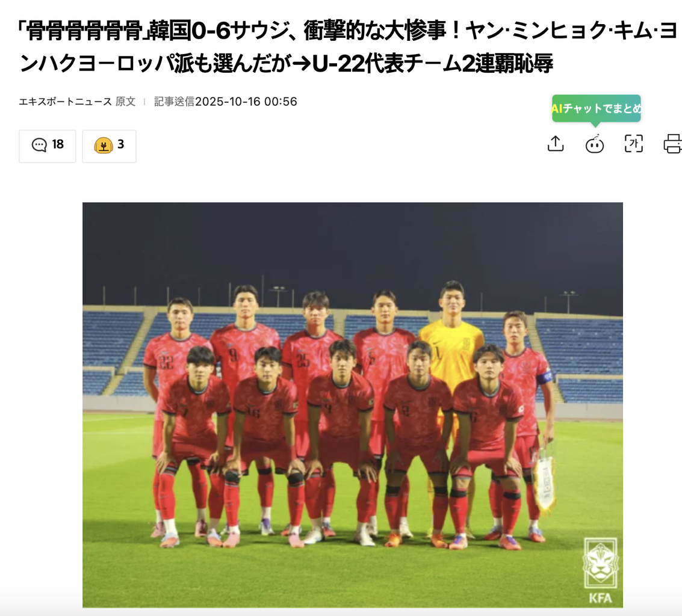The width and height of the screenshot is (682, 616).
Task: Click the comment count 18
Action: (x=58, y=144)
